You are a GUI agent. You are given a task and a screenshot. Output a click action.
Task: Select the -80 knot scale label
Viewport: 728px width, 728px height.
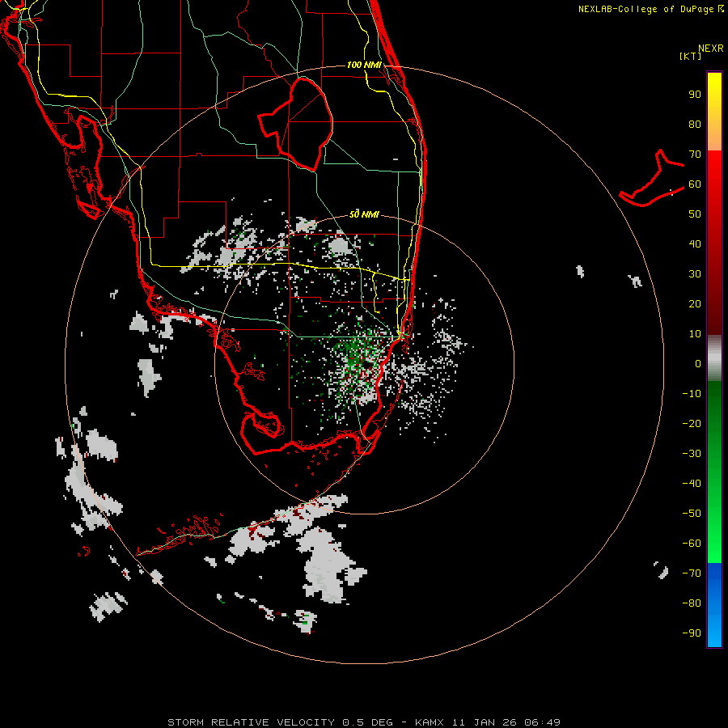[x=692, y=603]
